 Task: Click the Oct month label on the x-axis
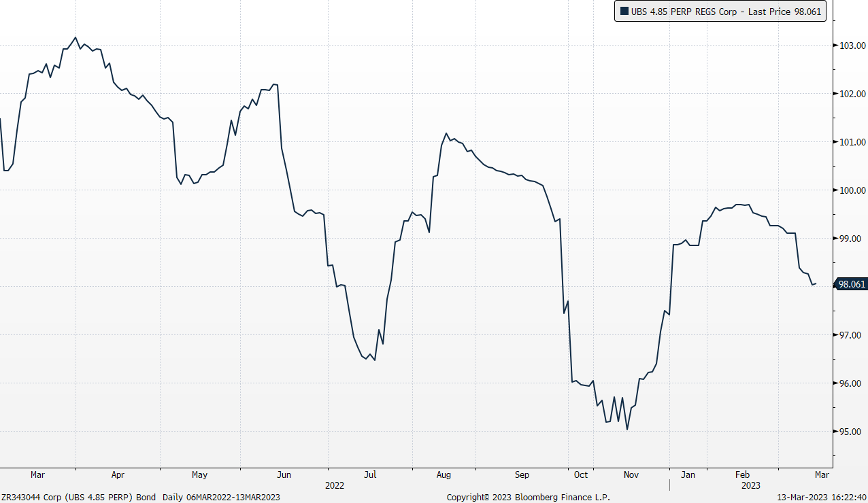tap(581, 474)
